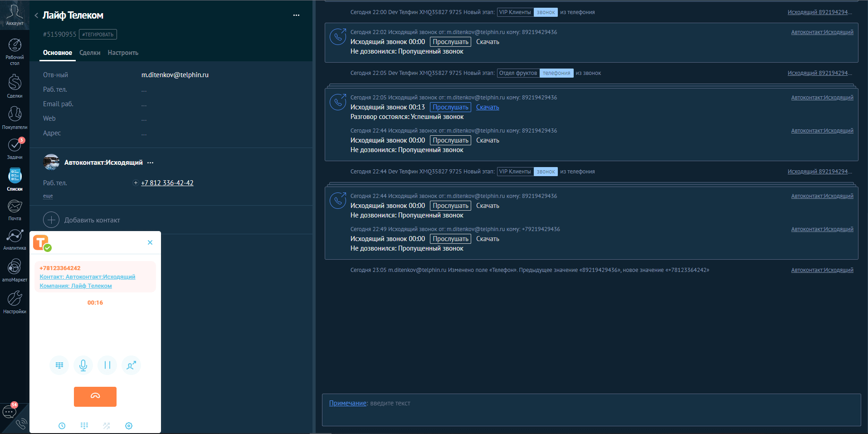
Task: Switch to the Сделки tab in card
Action: coord(90,53)
